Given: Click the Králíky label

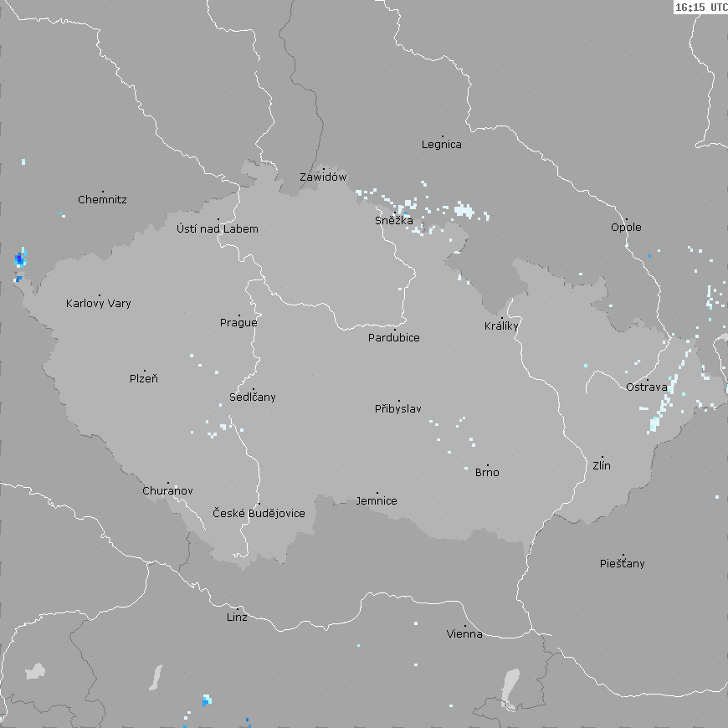Looking at the screenshot, I should pyautogui.click(x=501, y=326).
